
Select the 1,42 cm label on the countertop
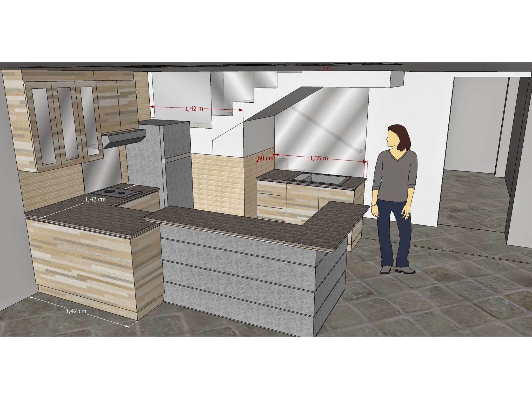click(95, 199)
